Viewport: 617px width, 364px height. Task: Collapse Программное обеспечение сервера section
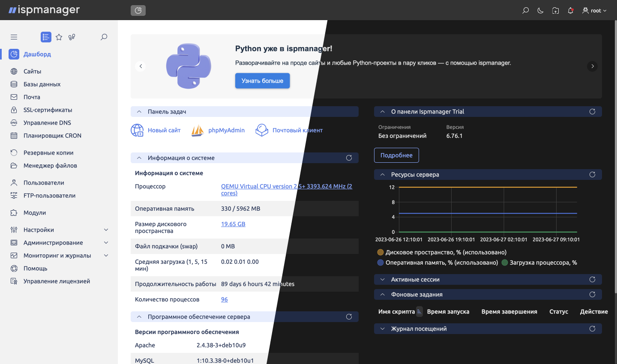pyautogui.click(x=139, y=317)
